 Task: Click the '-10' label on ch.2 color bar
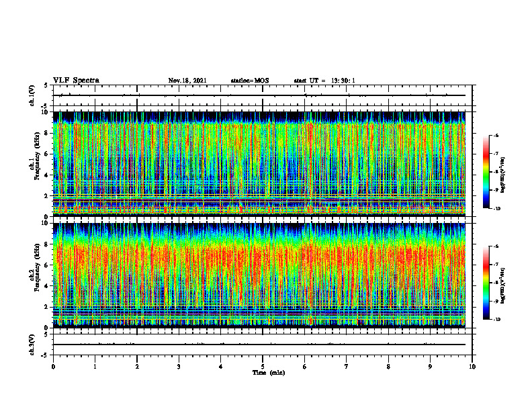pos(496,320)
